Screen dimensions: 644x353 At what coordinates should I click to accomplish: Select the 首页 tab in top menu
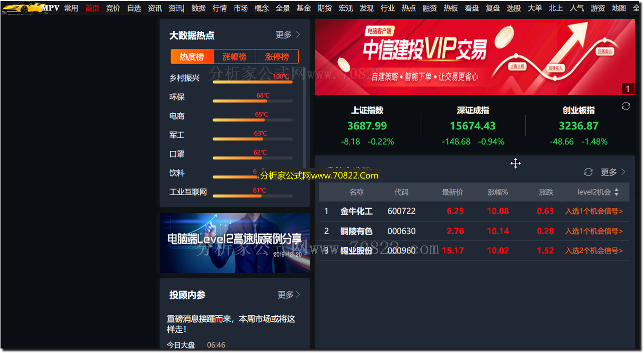[x=92, y=8]
